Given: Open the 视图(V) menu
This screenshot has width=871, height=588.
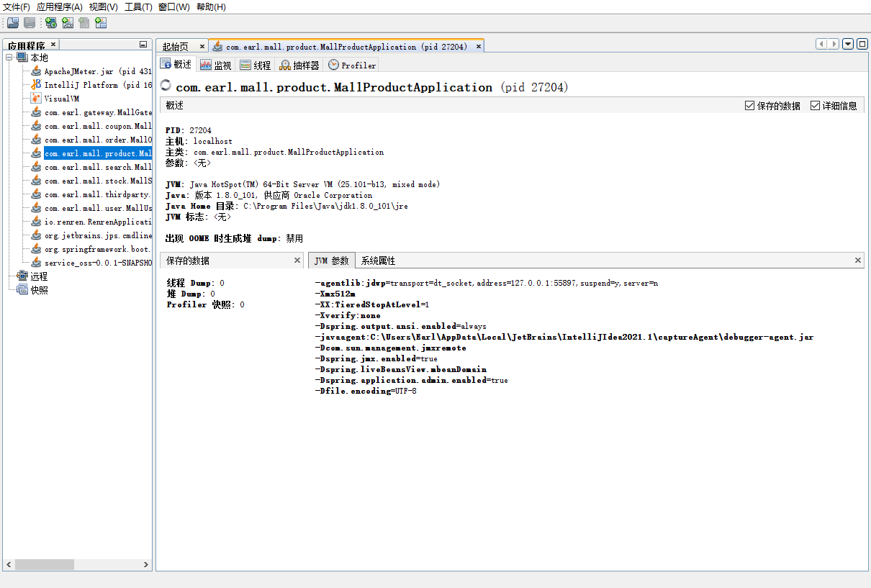Looking at the screenshot, I should 103,7.
